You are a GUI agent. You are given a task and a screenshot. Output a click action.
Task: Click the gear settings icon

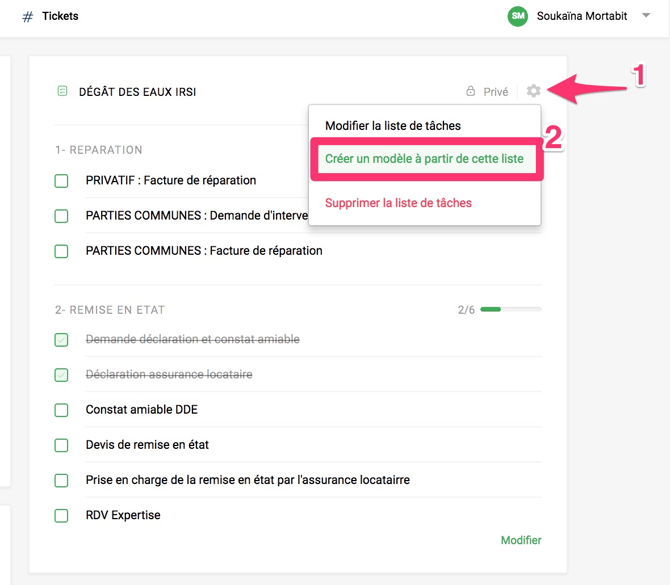coord(534,91)
